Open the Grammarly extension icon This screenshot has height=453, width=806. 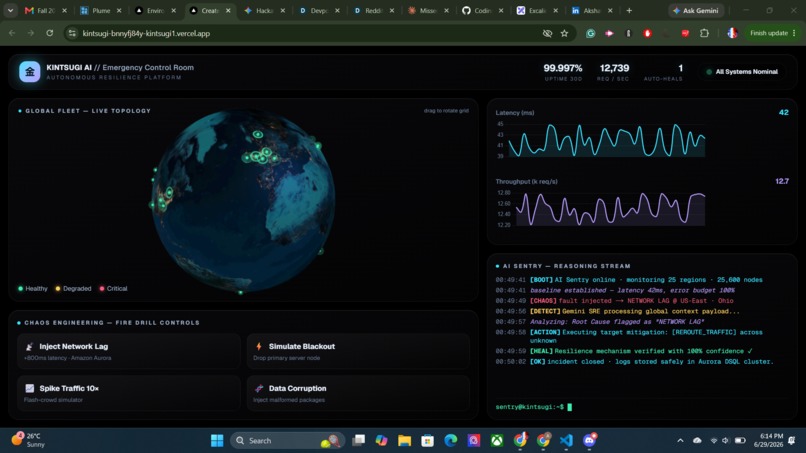point(591,33)
